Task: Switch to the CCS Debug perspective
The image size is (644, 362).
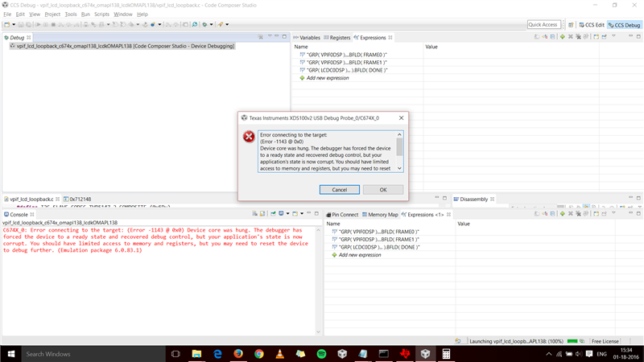Action: point(625,25)
